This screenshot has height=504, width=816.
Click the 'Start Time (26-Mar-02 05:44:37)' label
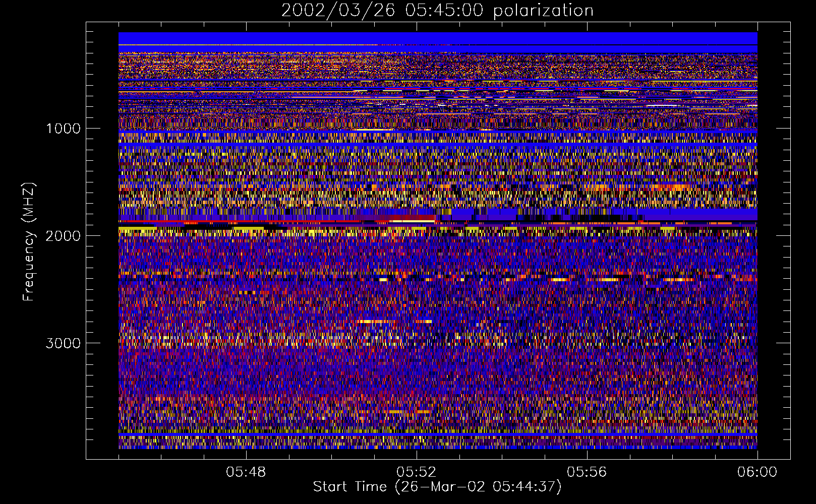click(437, 487)
